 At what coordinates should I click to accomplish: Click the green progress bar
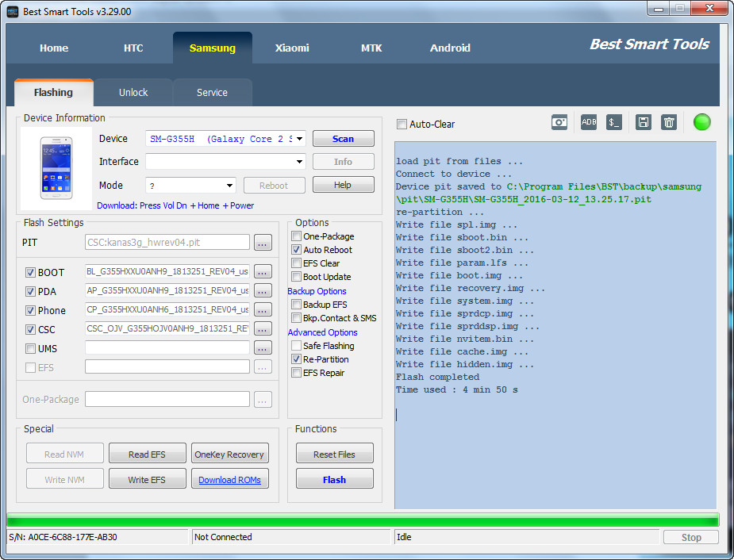click(x=363, y=520)
